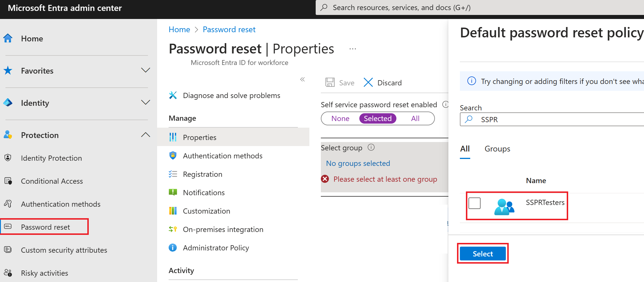Click the blue Select button
Screen dimensions: 644x282
click(x=483, y=254)
